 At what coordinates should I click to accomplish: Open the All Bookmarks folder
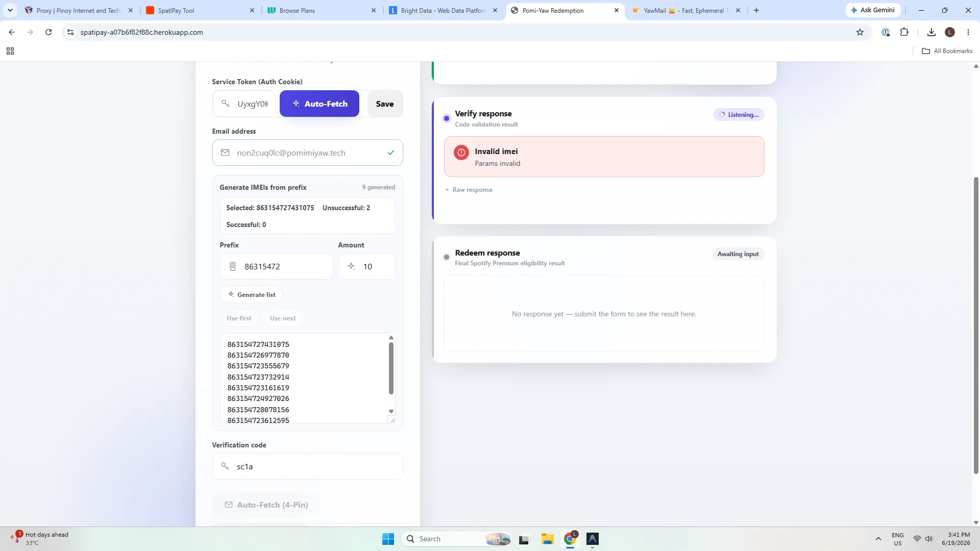point(947,51)
